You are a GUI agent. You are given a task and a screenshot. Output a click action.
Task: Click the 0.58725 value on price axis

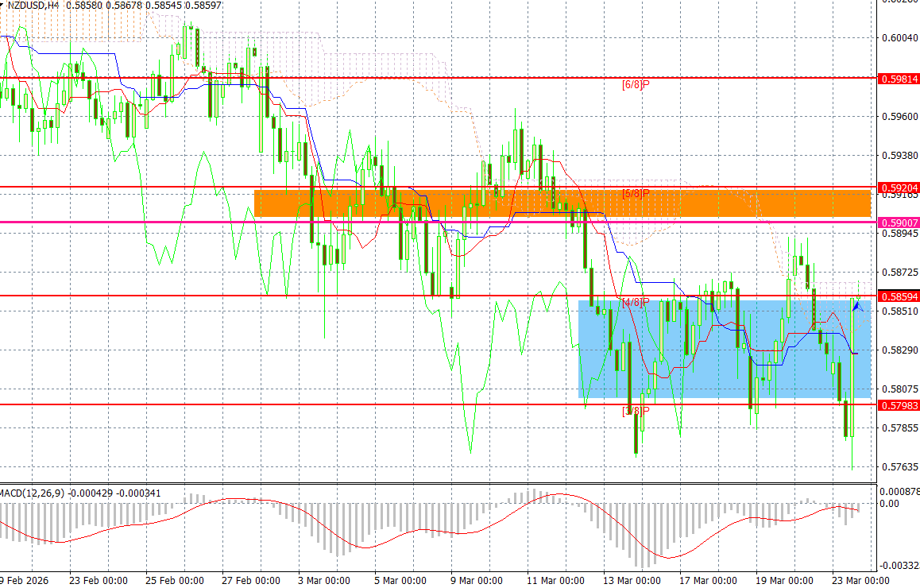tap(900, 273)
